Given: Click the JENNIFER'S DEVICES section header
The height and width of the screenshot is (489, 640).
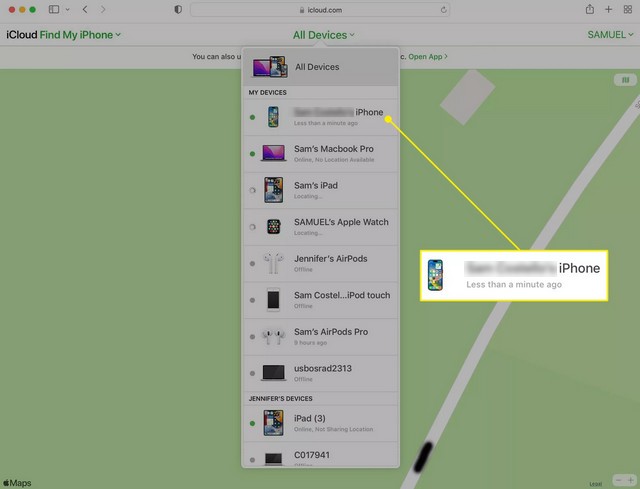Looking at the screenshot, I should [x=280, y=398].
